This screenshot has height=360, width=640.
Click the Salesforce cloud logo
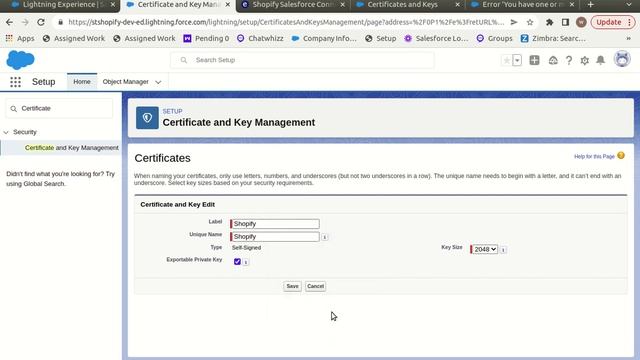pos(20,60)
